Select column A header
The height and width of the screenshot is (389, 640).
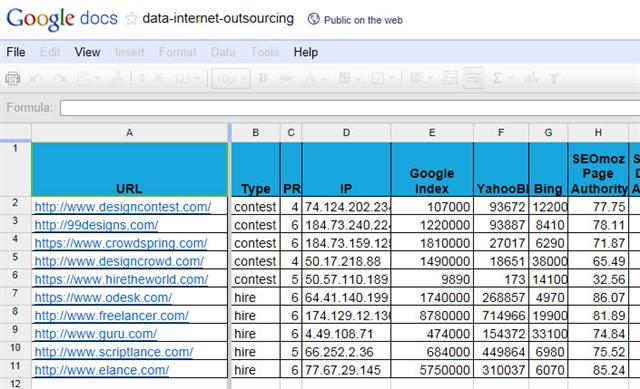tap(129, 133)
